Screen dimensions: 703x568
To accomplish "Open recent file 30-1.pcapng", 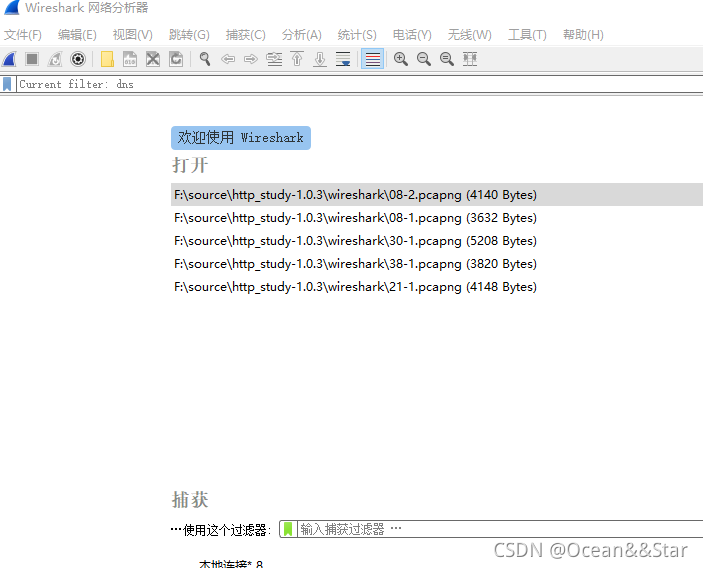I will tap(437, 241).
